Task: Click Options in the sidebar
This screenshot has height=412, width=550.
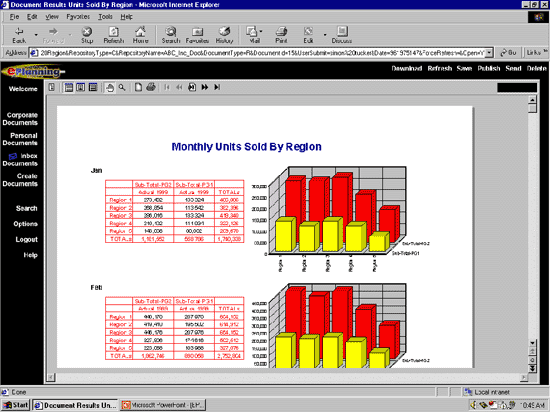Action: 25,224
